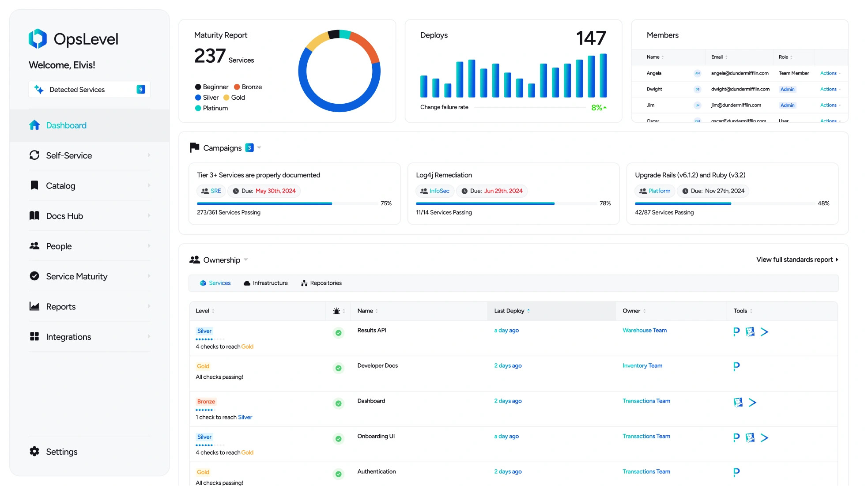Switch to the Infrastructure tab
This screenshot has width=868, height=486.
point(265,283)
